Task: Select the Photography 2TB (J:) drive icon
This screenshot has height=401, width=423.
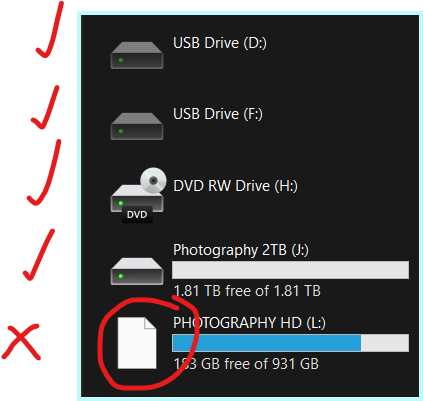Action: pyautogui.click(x=137, y=271)
